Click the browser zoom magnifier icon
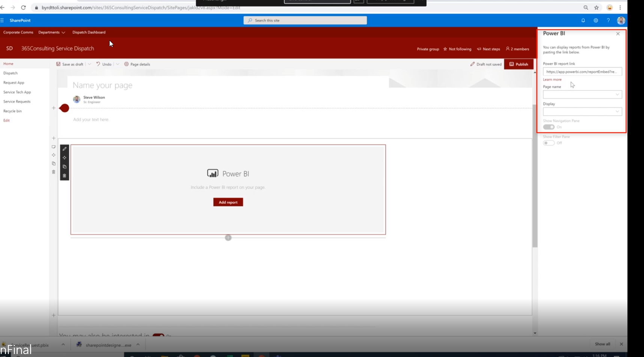This screenshot has width=644, height=357. 586,8
